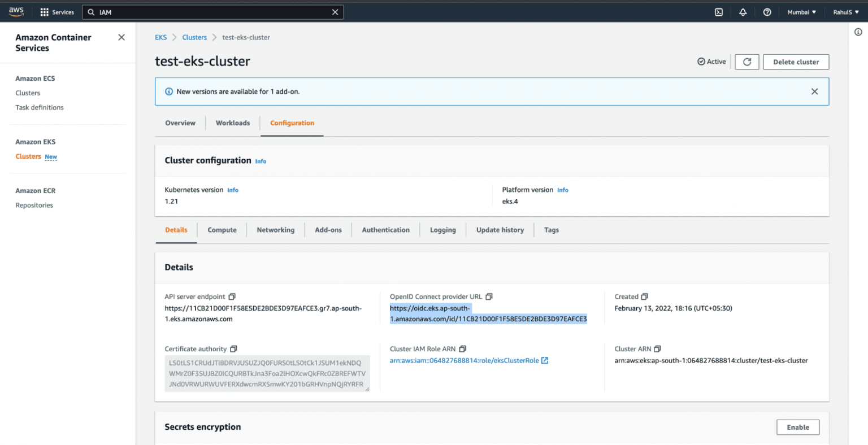Enable secrets encryption
This screenshot has width=868, height=445.
pyautogui.click(x=798, y=427)
